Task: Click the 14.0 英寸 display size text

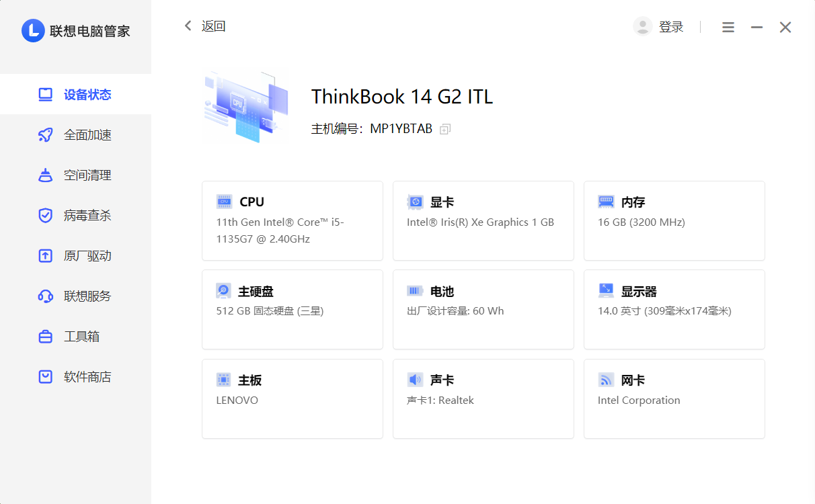Action: tap(664, 311)
